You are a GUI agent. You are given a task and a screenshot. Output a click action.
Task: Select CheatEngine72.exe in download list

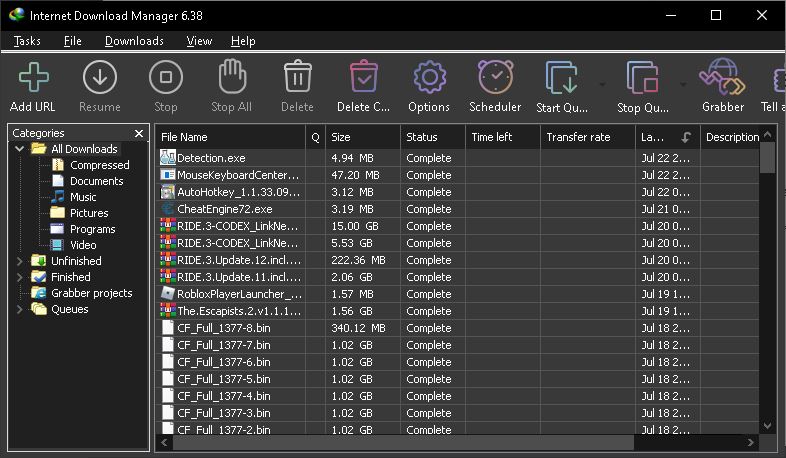point(224,209)
